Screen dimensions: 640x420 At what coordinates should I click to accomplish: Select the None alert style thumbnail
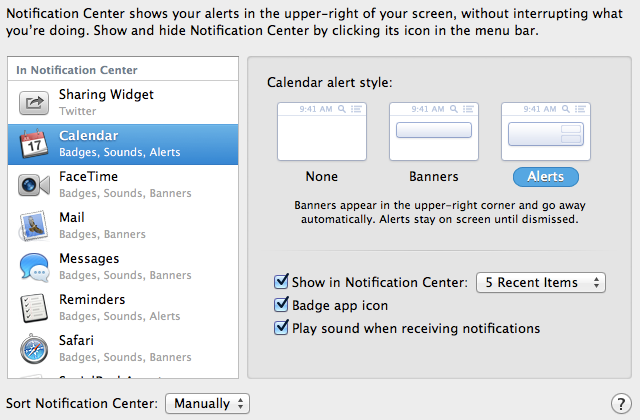point(322,131)
